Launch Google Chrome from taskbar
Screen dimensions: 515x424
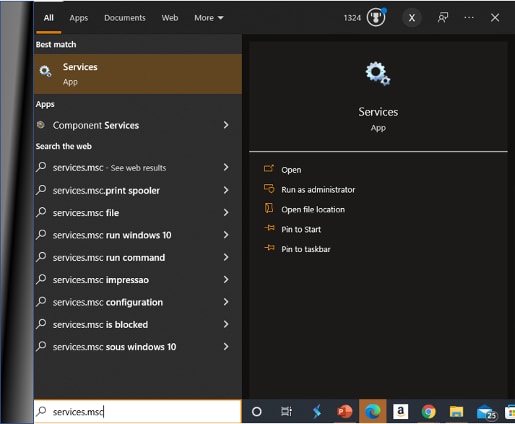[x=428, y=411]
